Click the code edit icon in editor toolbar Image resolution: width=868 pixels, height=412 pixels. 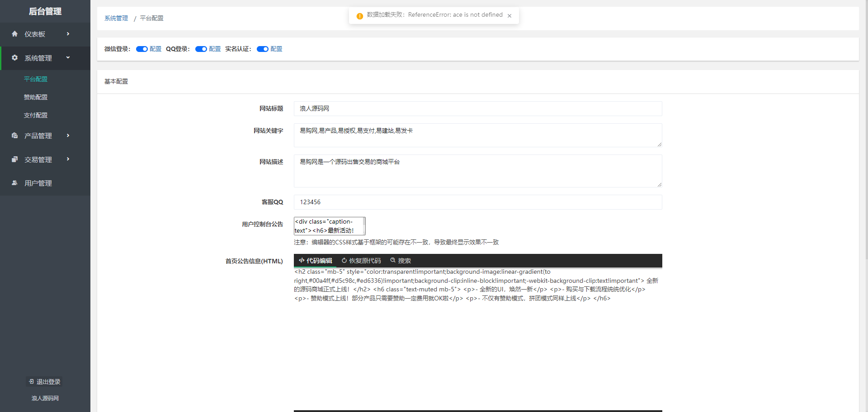[x=302, y=261]
